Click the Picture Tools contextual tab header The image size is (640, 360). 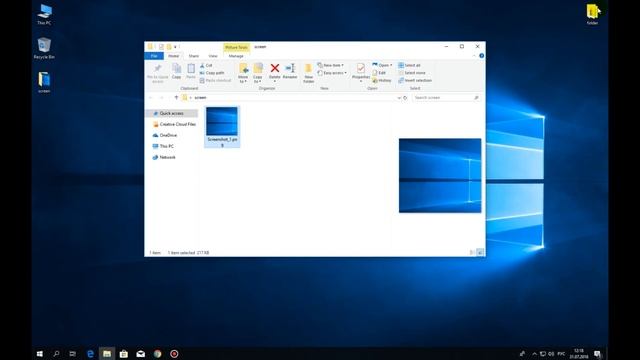pyautogui.click(x=236, y=47)
